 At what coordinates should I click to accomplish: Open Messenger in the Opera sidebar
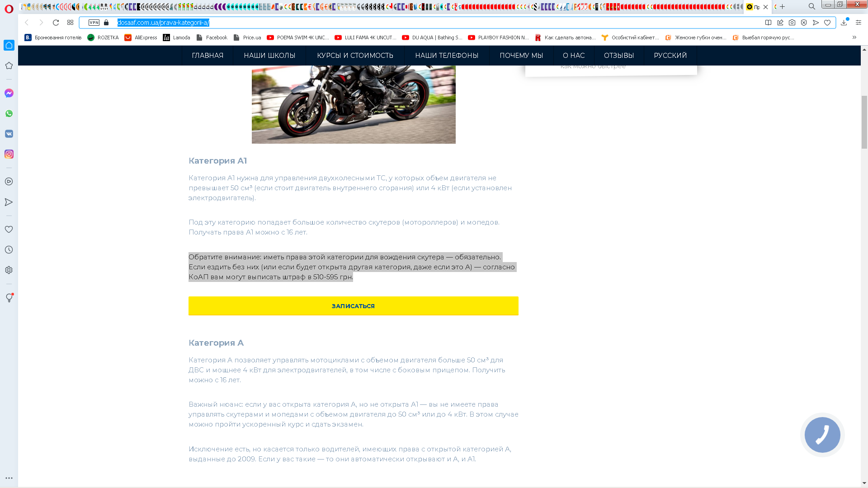click(x=9, y=93)
